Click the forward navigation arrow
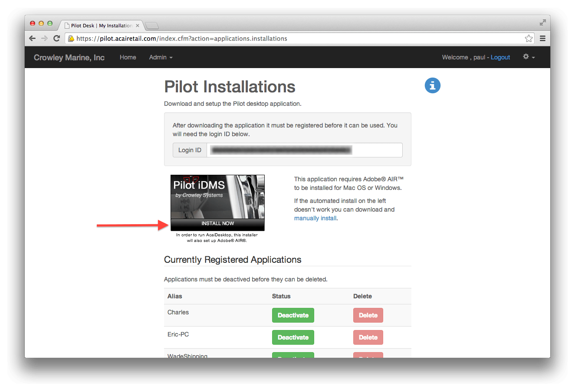 45,38
